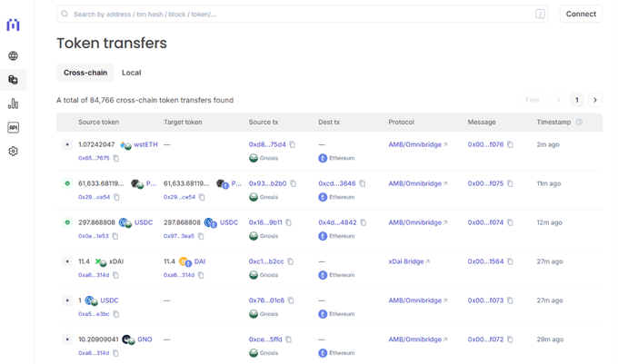Open the USDC target token link

pyautogui.click(x=229, y=222)
